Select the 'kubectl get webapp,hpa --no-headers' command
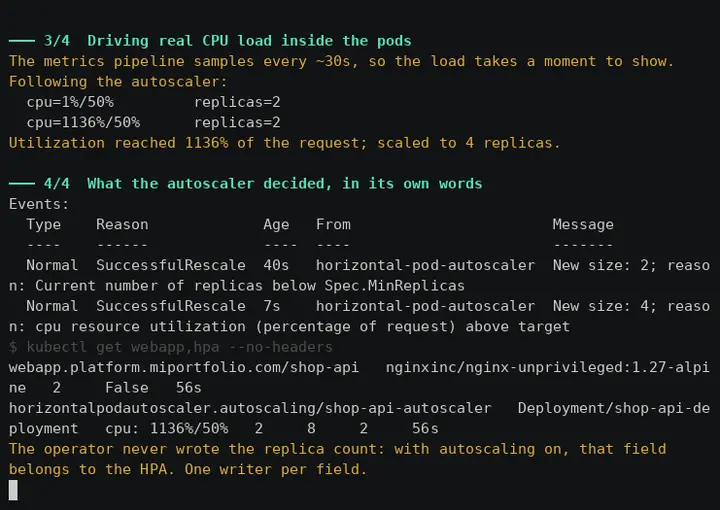The width and height of the screenshot is (720, 510). point(180,347)
